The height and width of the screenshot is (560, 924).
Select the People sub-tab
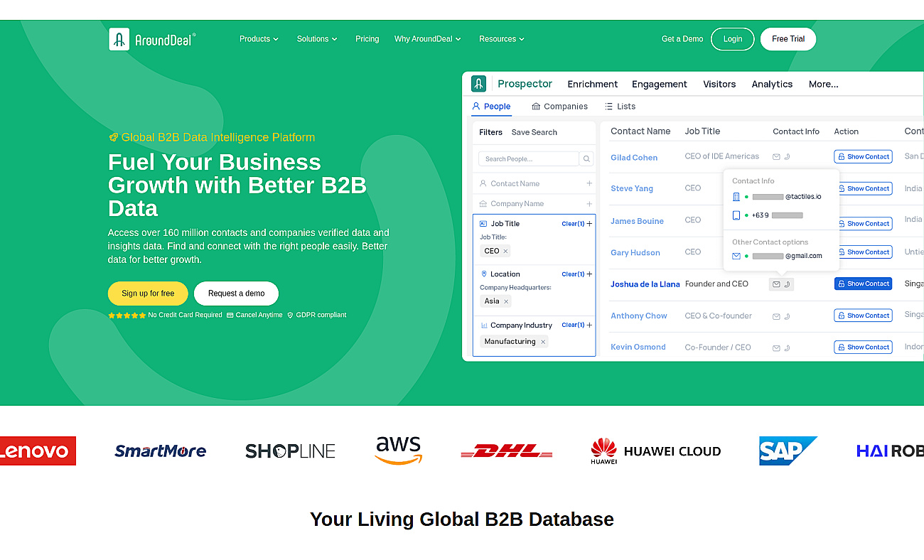[491, 107]
